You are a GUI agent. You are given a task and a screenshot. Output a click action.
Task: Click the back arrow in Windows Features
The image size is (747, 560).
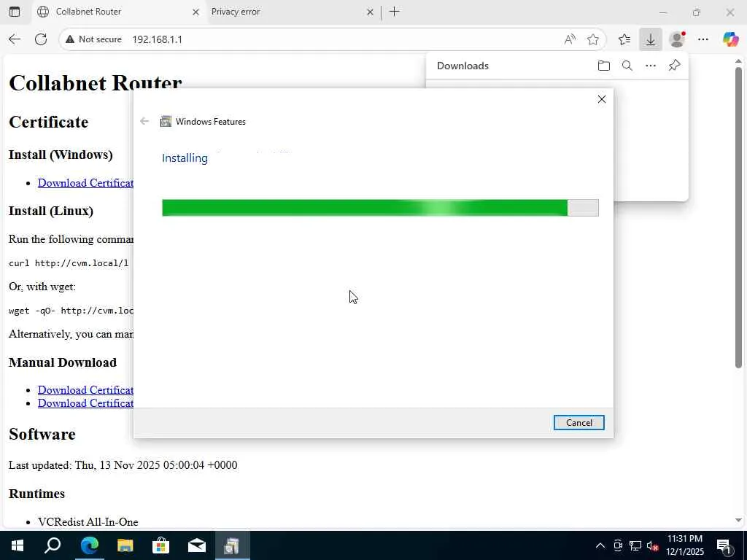(x=144, y=122)
